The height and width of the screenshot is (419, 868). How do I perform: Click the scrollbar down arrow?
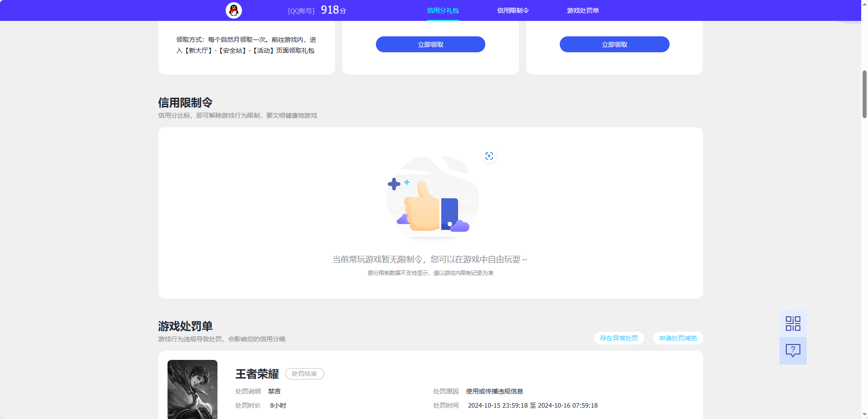pyautogui.click(x=864, y=415)
